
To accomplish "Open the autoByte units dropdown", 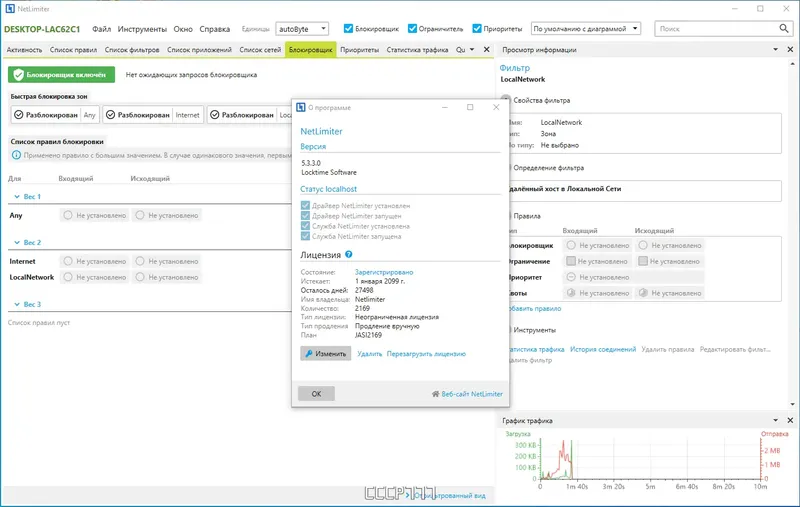I will [302, 29].
